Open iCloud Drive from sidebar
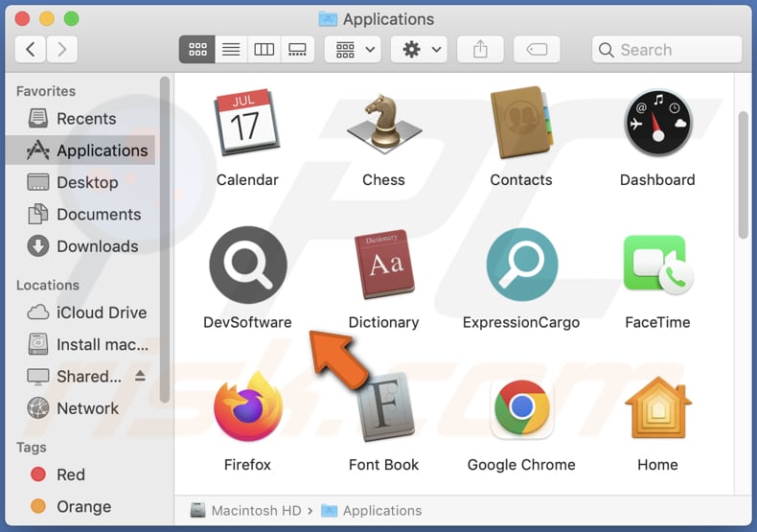 click(101, 312)
